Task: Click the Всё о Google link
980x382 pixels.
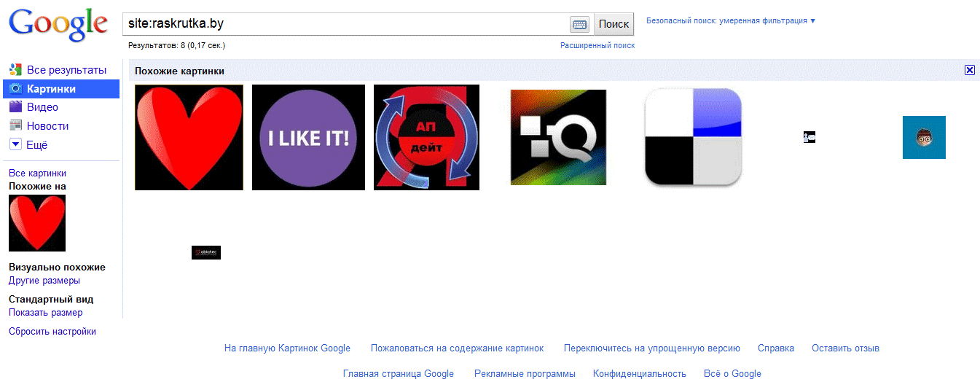Action: (732, 374)
